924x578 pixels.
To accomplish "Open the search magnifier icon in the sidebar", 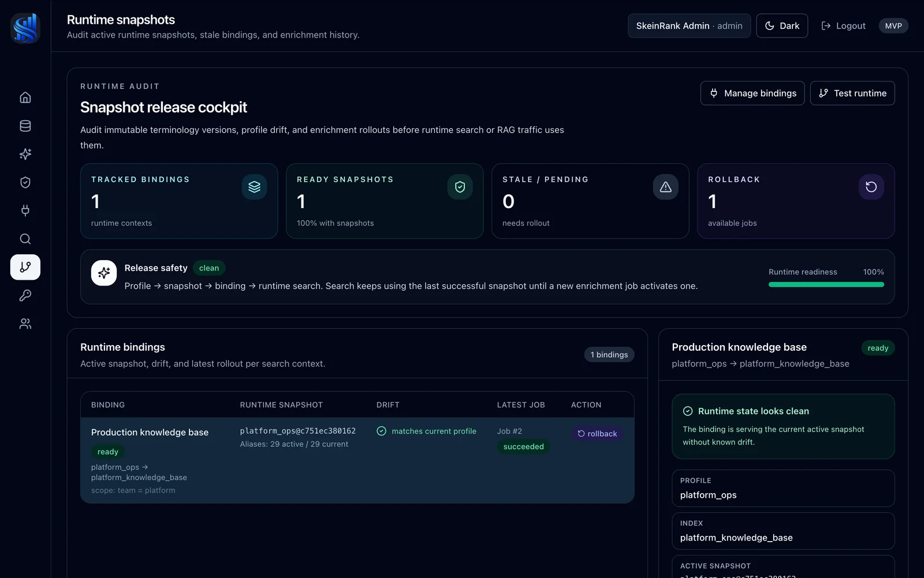I will 25,239.
